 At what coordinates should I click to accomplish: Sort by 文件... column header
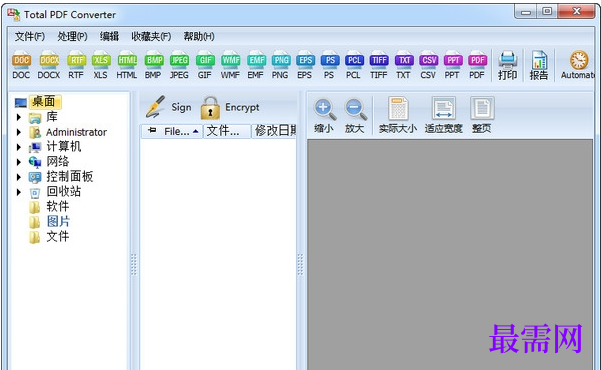(x=227, y=131)
